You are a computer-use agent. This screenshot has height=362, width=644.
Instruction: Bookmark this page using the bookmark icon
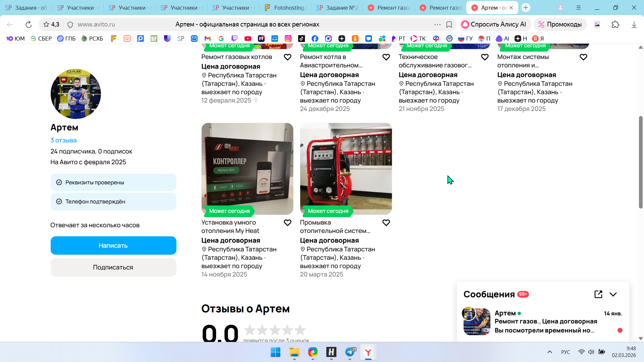coord(449,24)
